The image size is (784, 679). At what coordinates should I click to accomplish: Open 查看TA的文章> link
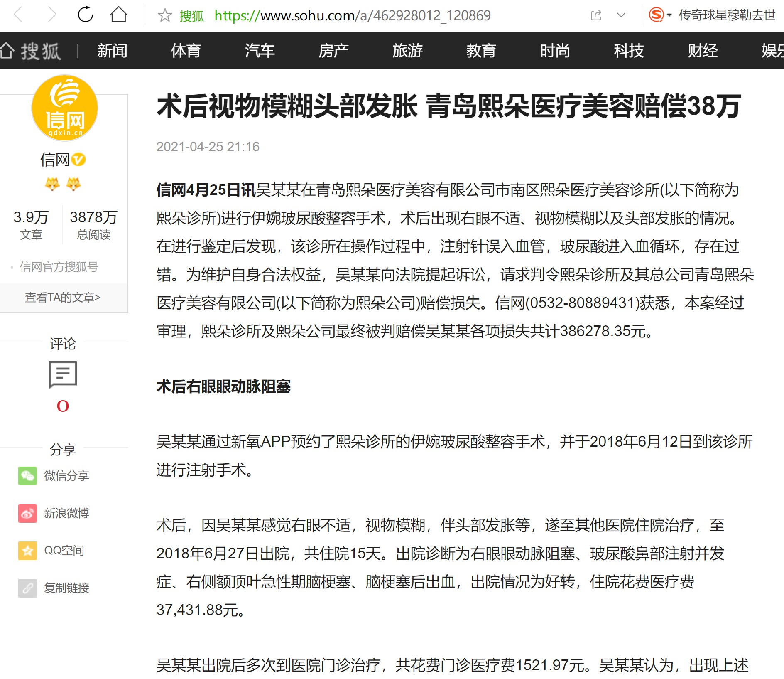pos(63,298)
